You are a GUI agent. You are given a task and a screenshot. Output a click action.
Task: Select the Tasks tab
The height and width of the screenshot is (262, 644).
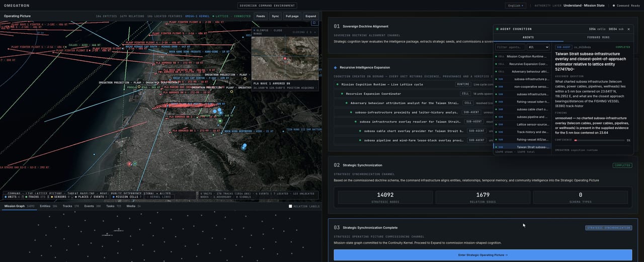pos(114,206)
